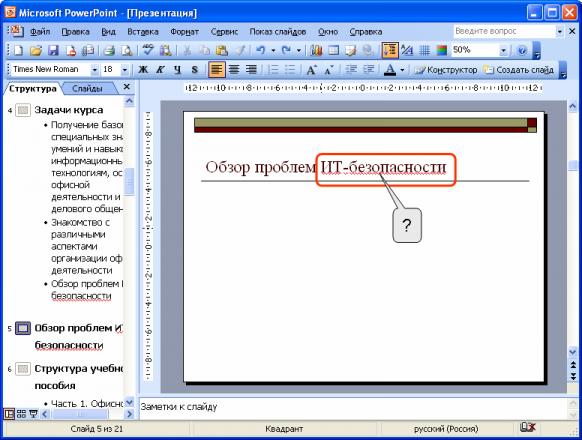Open font color dropdown arrow
The image size is (582, 440).
point(402,69)
